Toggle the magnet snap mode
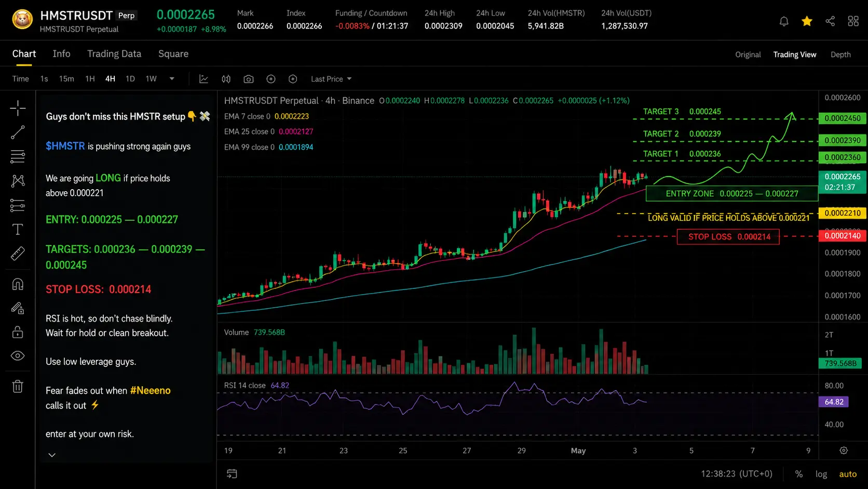868x489 pixels. click(18, 284)
